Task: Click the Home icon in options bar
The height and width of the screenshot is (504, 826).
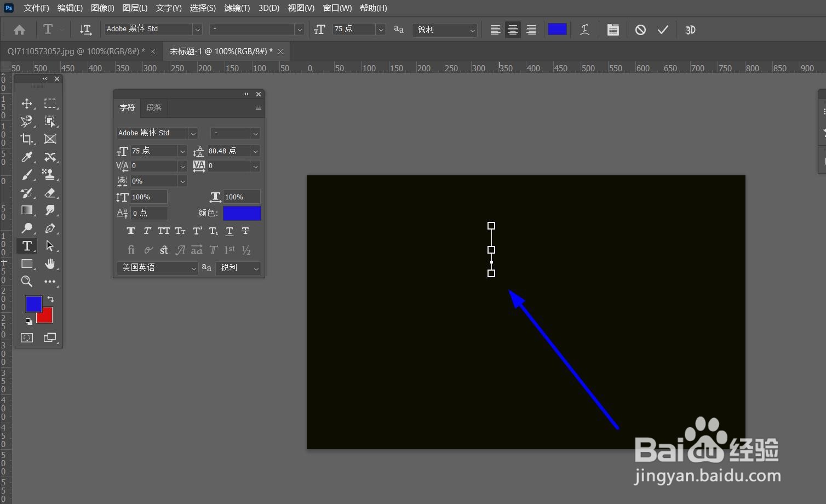Action: coord(19,30)
